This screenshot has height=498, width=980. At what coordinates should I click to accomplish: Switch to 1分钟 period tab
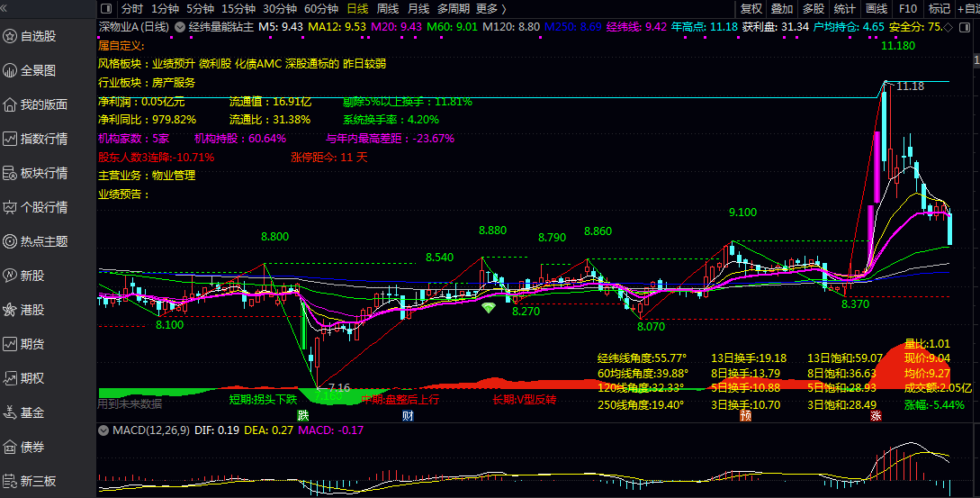(x=165, y=9)
